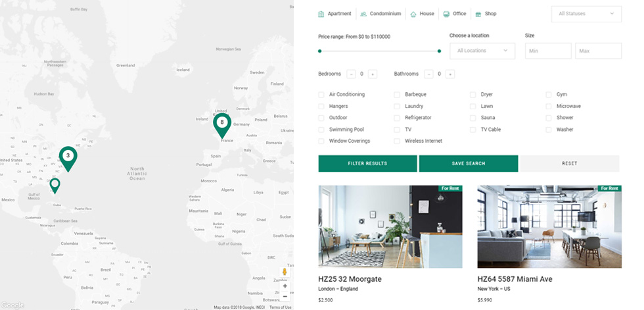
Task: Click the Apartment building icon
Action: point(321,14)
